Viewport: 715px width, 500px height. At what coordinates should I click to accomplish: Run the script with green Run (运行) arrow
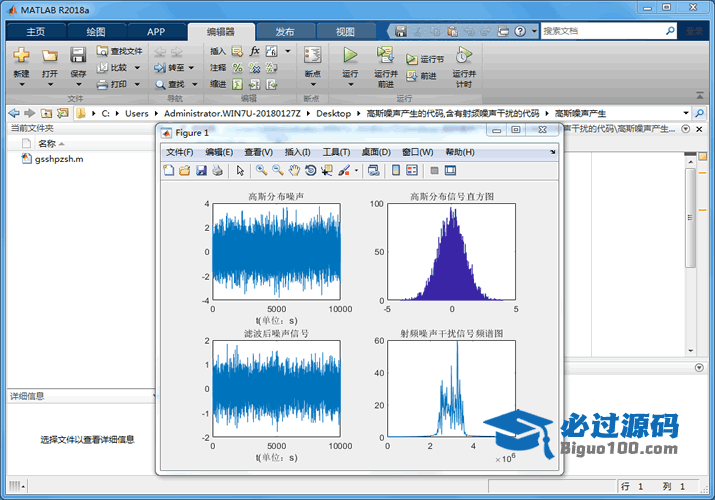350,55
